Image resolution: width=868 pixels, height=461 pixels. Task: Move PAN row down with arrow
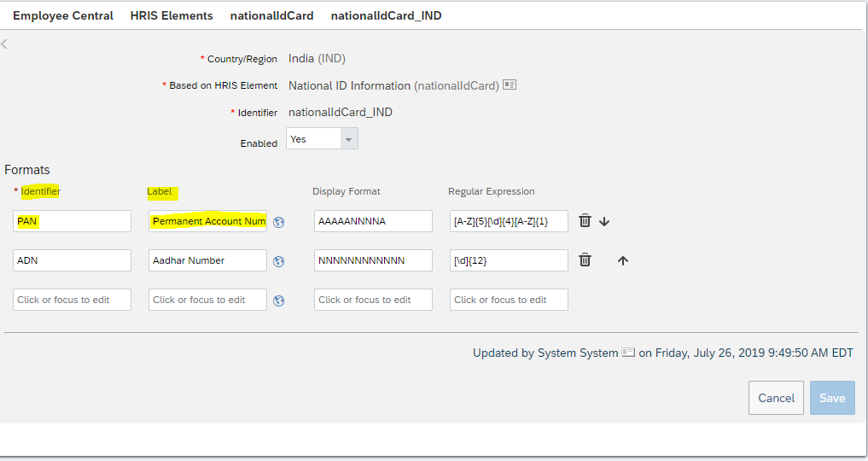coord(604,221)
